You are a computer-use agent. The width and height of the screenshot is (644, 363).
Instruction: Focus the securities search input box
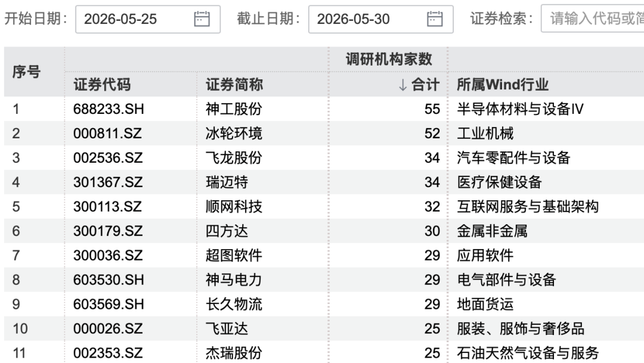[592, 18]
